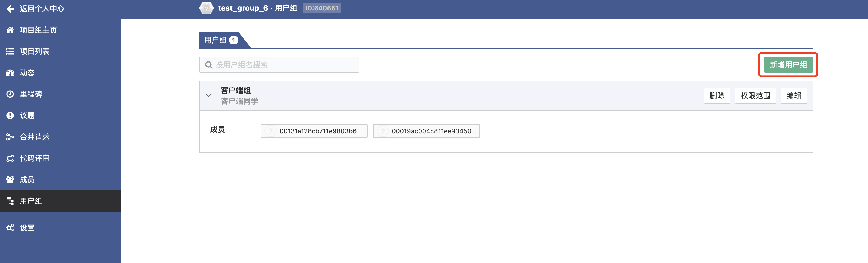The image size is (868, 263).
Task: Click the 代码评审 review icon
Action: pyautogui.click(x=10, y=158)
